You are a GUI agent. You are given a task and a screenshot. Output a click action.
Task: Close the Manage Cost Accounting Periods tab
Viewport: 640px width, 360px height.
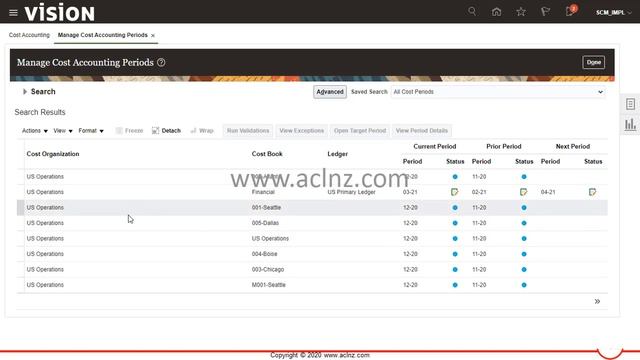pos(153,36)
